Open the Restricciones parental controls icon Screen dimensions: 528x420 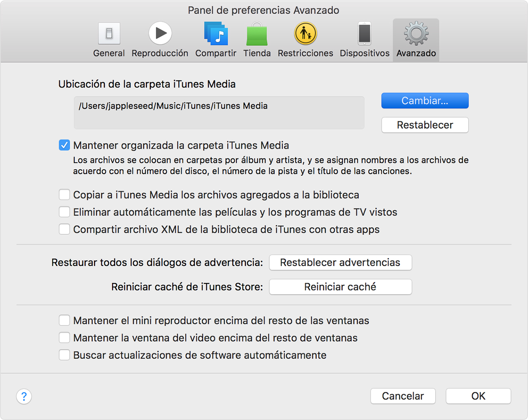point(305,33)
